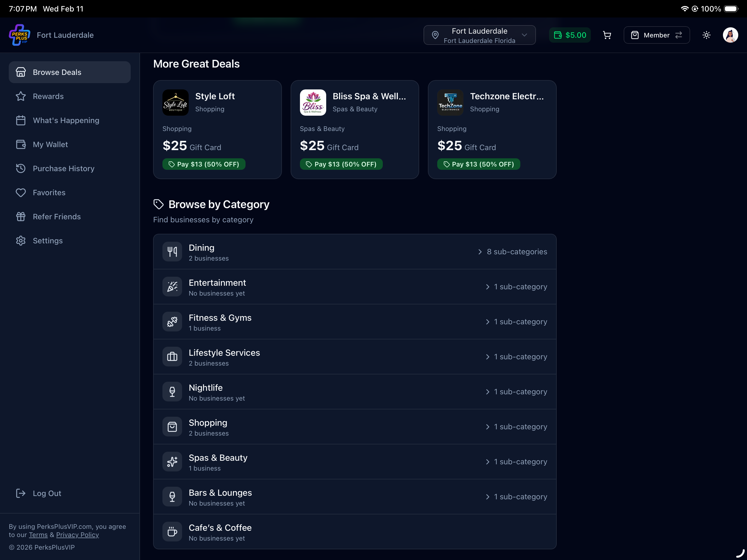Click the Fitness & Gyms dumbbell icon
Image resolution: width=747 pixels, height=560 pixels.
[x=172, y=322]
